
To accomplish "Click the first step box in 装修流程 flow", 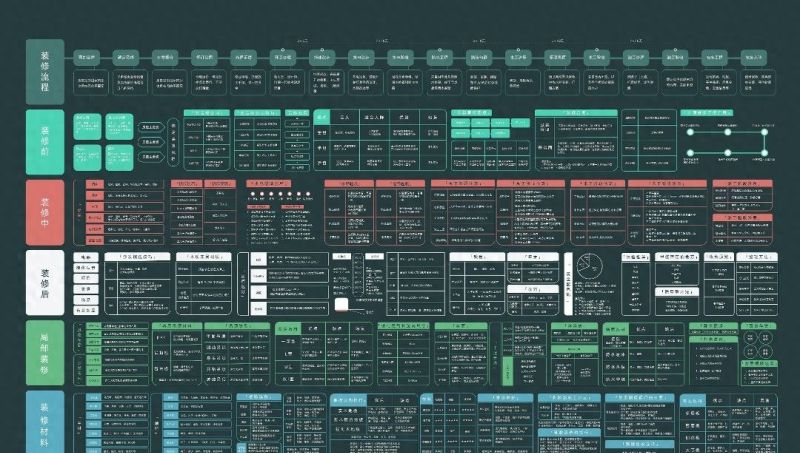I will pyautogui.click(x=86, y=57).
